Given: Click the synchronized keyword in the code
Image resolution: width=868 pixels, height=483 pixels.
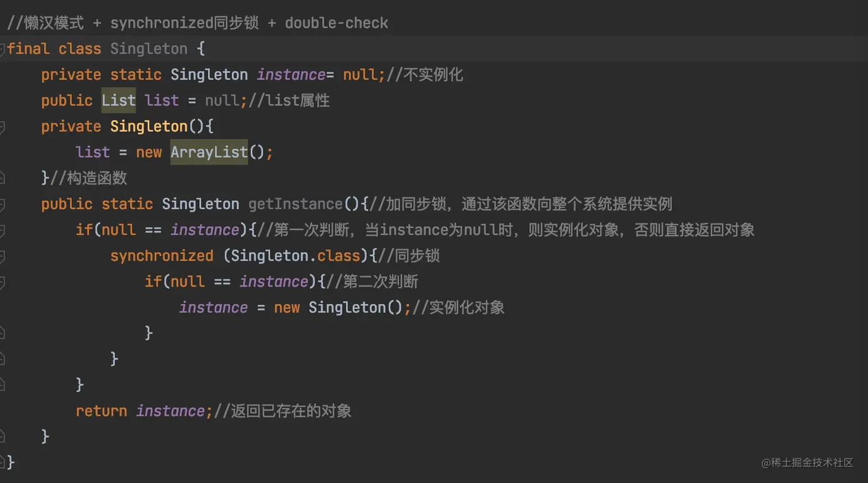Looking at the screenshot, I should tap(161, 256).
